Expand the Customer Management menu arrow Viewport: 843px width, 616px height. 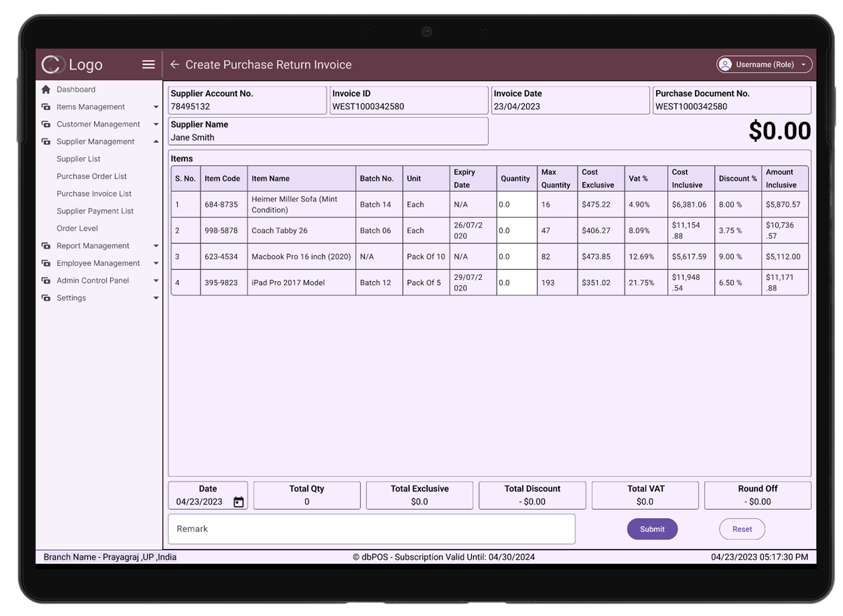click(x=156, y=124)
